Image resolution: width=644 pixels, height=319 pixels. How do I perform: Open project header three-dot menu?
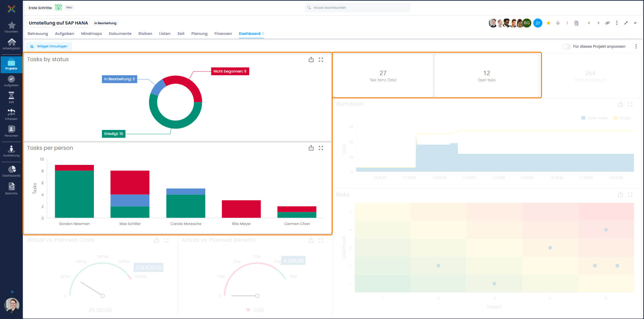point(617,23)
